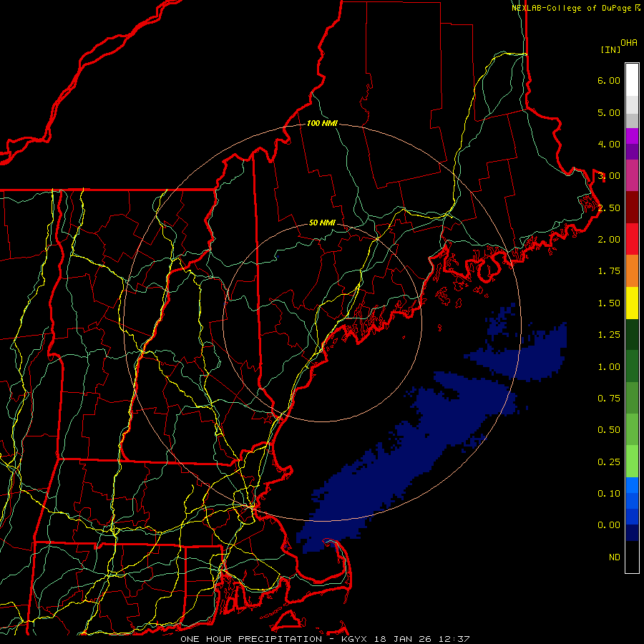
Task: Click the OHA product label above legend
Action: [x=629, y=42]
